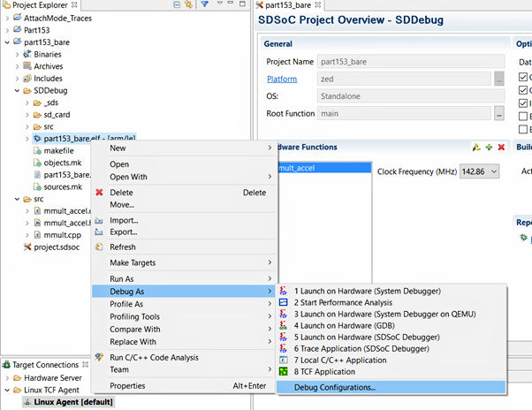Toggle fourth unchecked checkbox under Options
This screenshot has height=410, width=532.
523,117
